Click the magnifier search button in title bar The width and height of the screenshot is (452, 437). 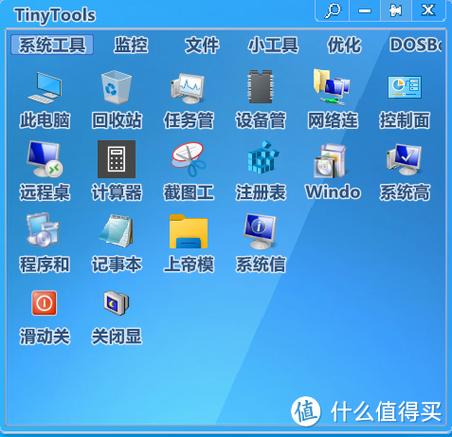(x=332, y=11)
